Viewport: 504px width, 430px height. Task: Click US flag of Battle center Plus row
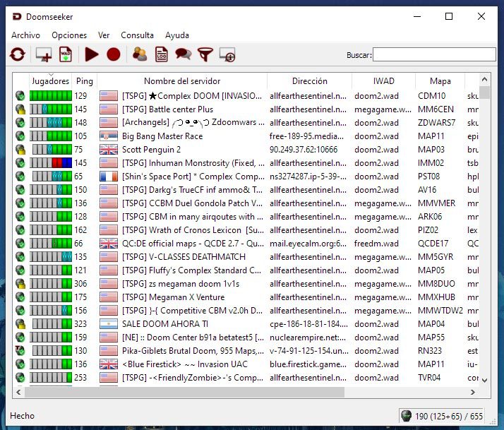(109, 109)
